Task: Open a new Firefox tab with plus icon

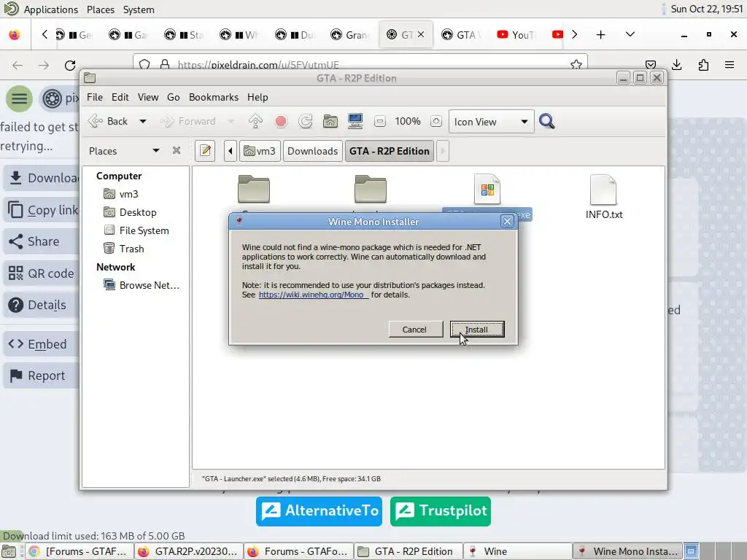Action: (x=601, y=34)
